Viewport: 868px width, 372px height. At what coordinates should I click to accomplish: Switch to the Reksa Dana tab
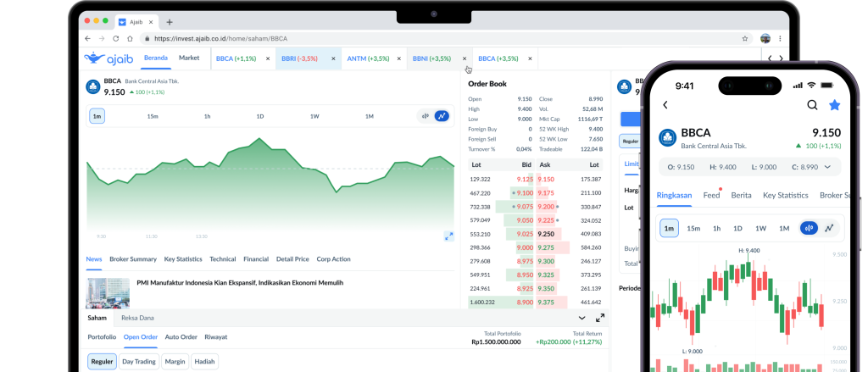click(x=138, y=318)
